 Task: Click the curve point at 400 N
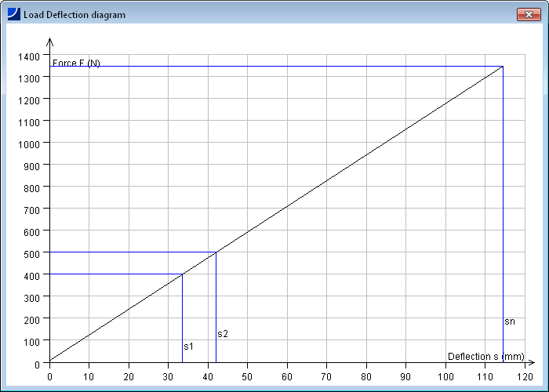(x=182, y=274)
